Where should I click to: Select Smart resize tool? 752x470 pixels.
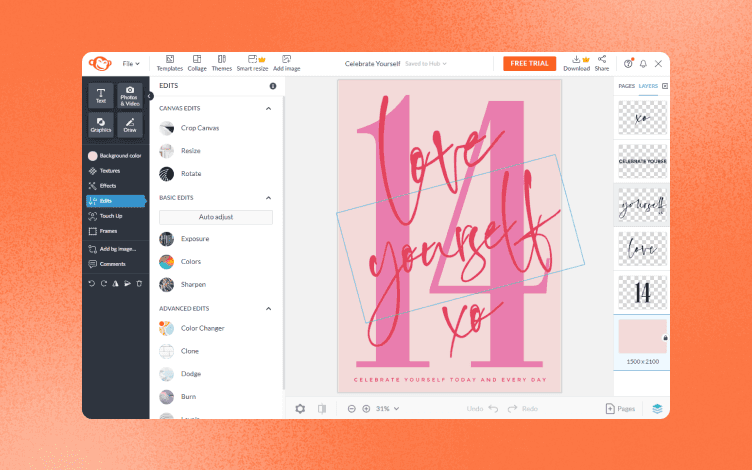252,63
